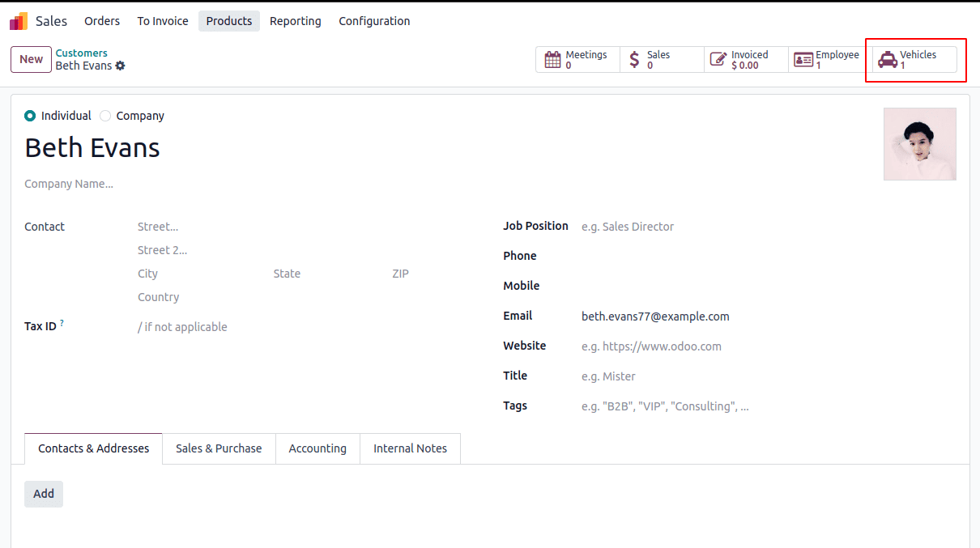Image resolution: width=980 pixels, height=548 pixels.
Task: Open actions with the gear icon
Action: point(121,66)
